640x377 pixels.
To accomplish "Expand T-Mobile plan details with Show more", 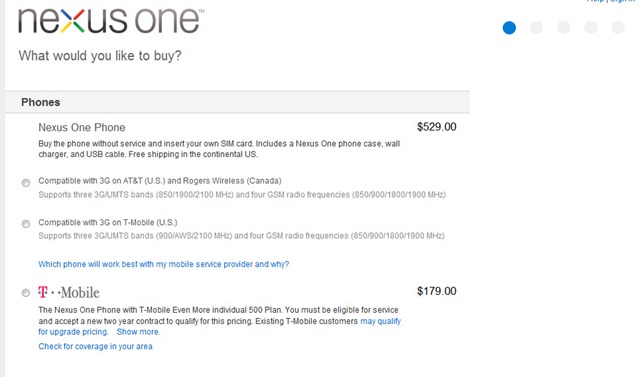I will (138, 332).
